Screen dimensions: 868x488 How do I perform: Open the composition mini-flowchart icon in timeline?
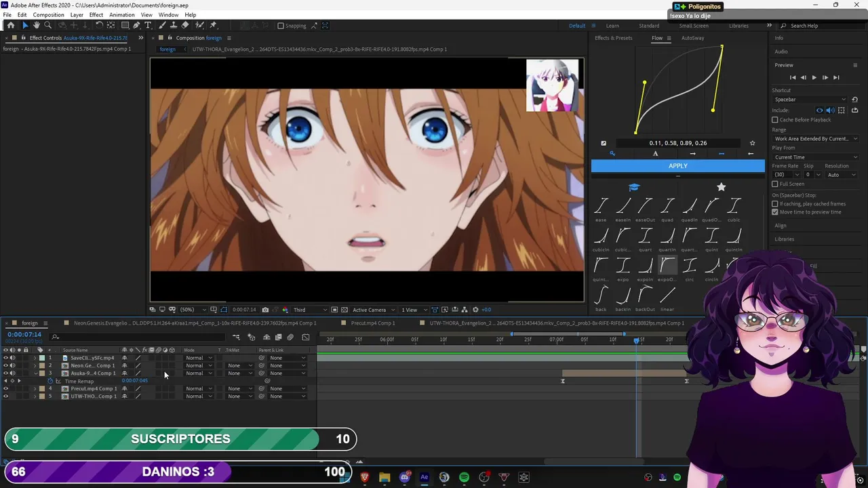236,337
